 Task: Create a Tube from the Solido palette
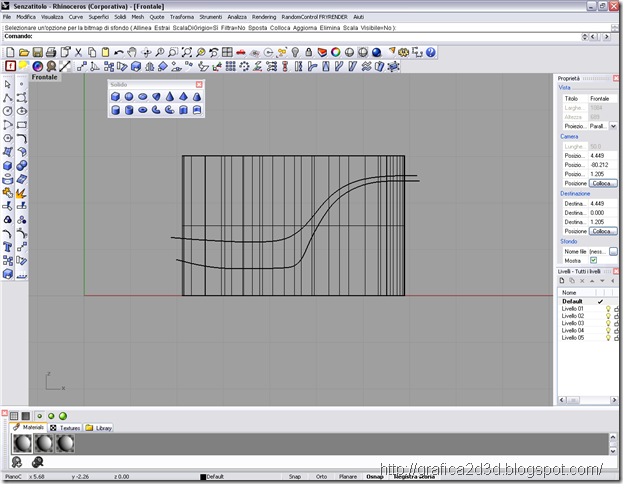coord(129,110)
